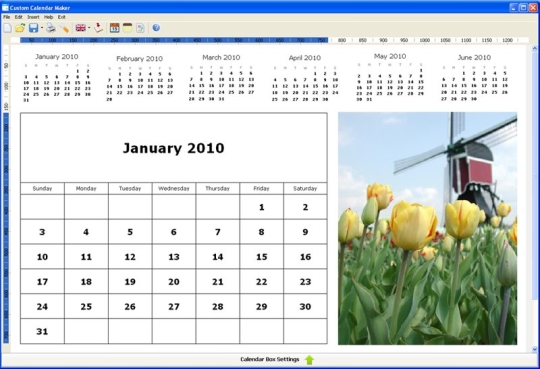Image resolution: width=540 pixels, height=369 pixels.
Task: Insert a picture using the image page icon
Action: (140, 28)
